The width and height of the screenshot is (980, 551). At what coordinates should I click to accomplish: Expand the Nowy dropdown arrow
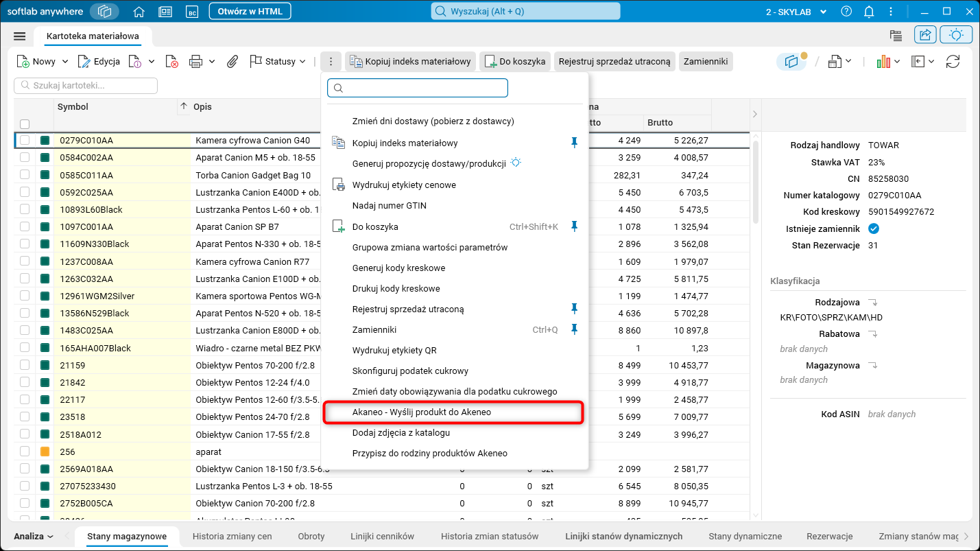click(65, 62)
